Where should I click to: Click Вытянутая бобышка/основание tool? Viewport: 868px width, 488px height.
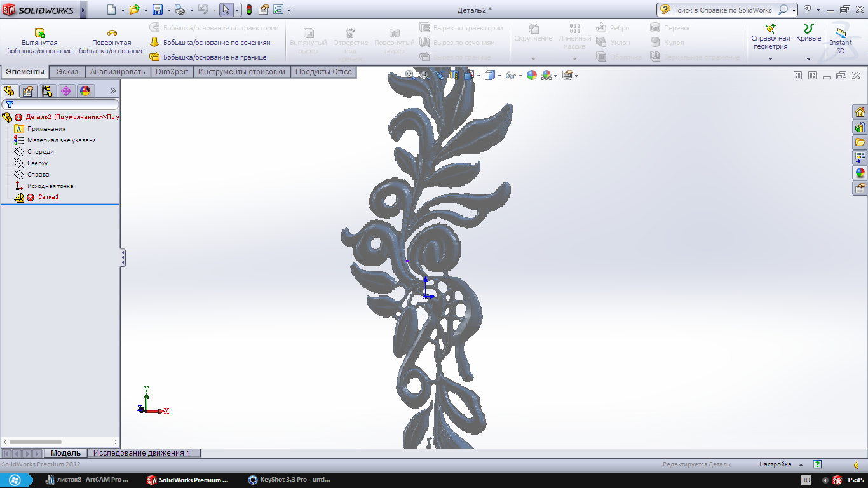pyautogui.click(x=39, y=41)
